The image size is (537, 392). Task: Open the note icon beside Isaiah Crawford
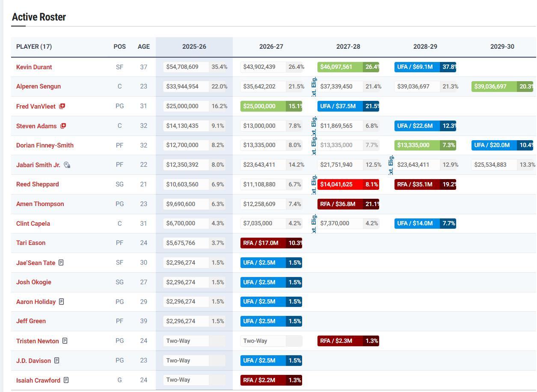[x=66, y=380]
